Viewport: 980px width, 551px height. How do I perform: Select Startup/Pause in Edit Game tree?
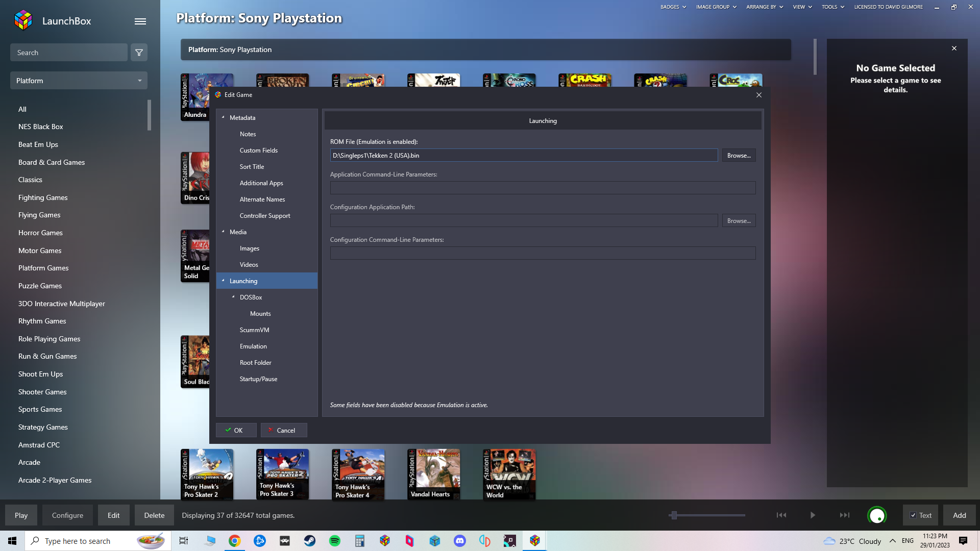(x=258, y=379)
